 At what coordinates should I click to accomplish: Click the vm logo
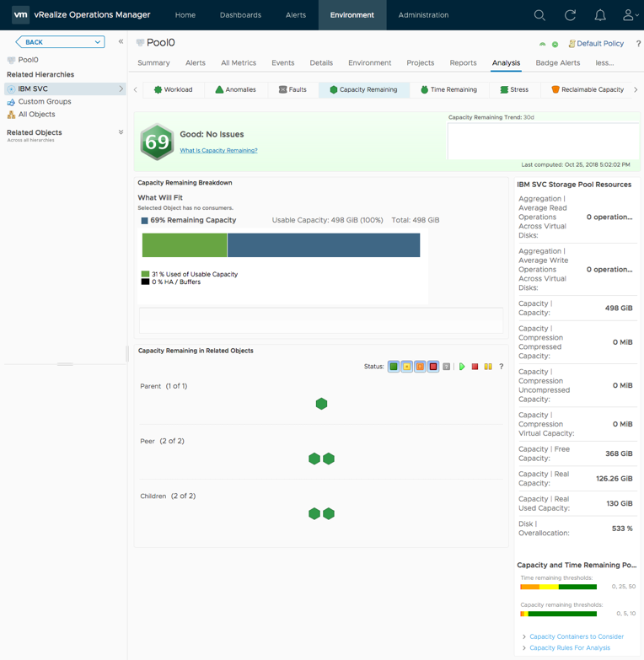pos(20,14)
